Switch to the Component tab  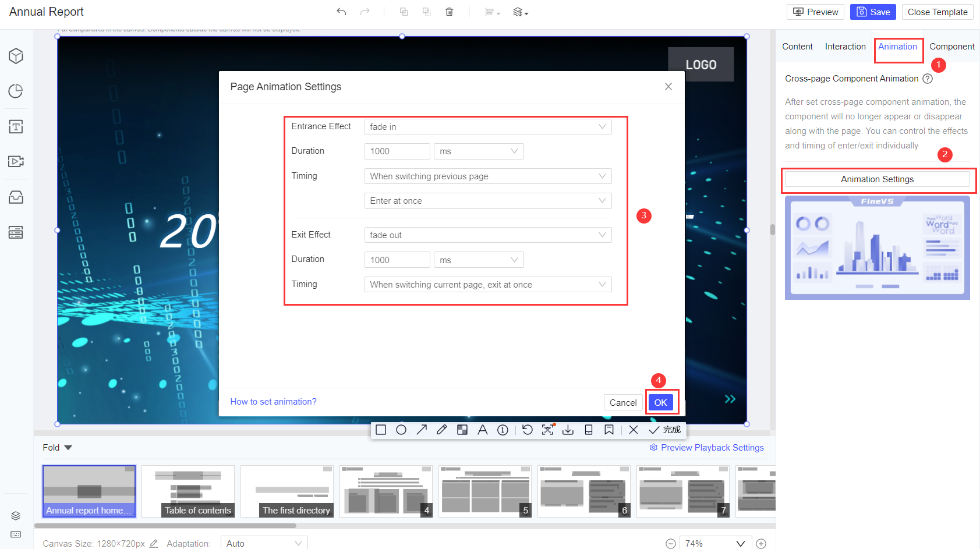(951, 47)
